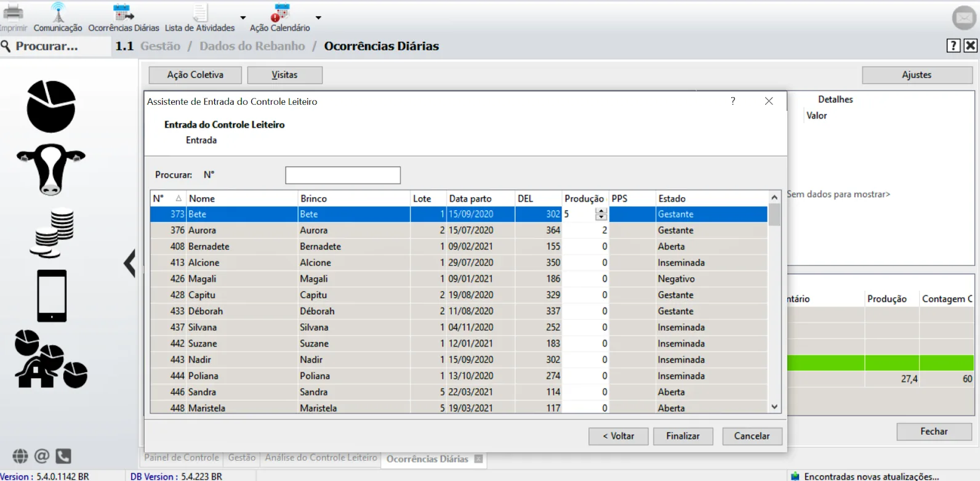Increase Produção value with stepper up arrow
This screenshot has height=481, width=980.
coord(601,211)
